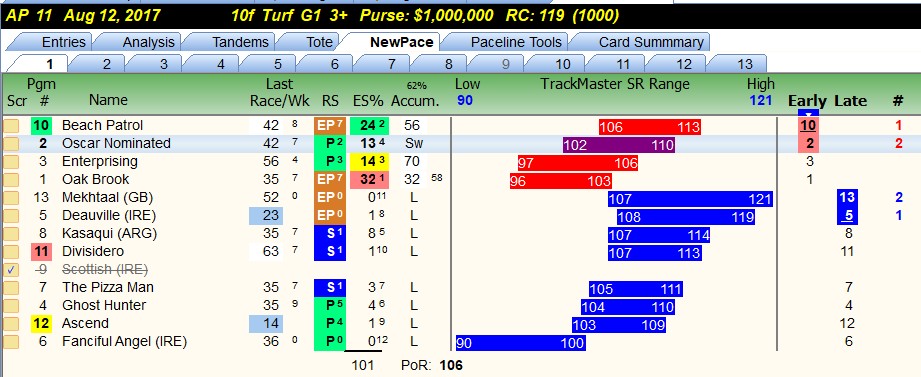This screenshot has height=377, width=921.
Task: Toggle scratch checkbox for Oak Brook
Action: click(x=12, y=180)
